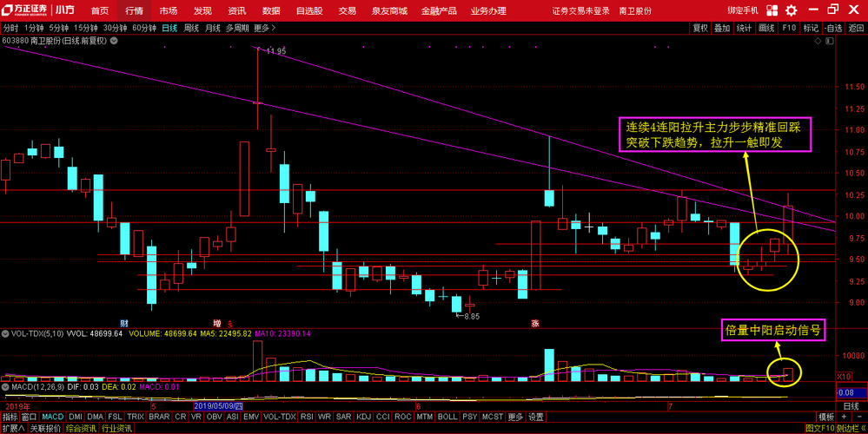Open the 首页 menu

click(100, 11)
